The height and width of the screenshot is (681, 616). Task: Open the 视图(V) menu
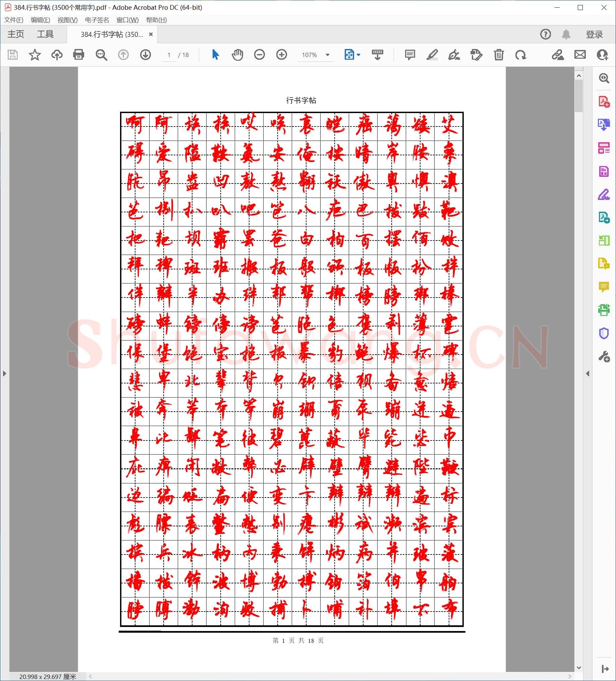coord(67,20)
